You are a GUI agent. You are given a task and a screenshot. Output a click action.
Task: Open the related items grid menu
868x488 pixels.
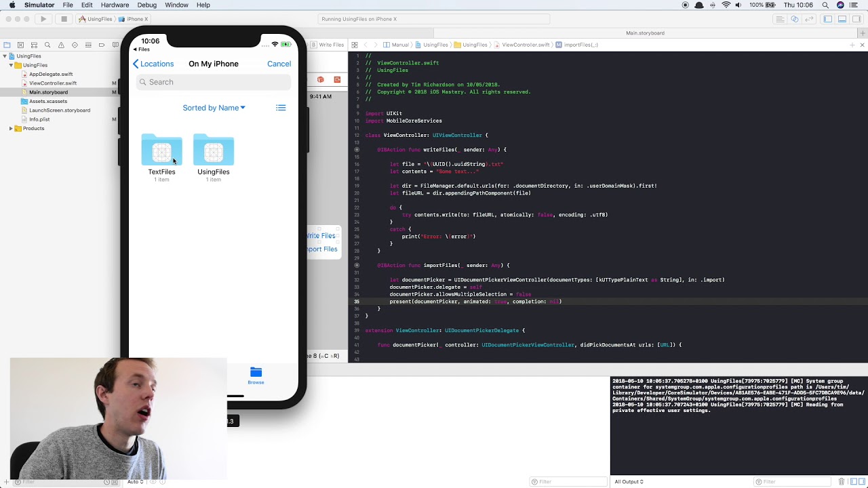pyautogui.click(x=355, y=45)
